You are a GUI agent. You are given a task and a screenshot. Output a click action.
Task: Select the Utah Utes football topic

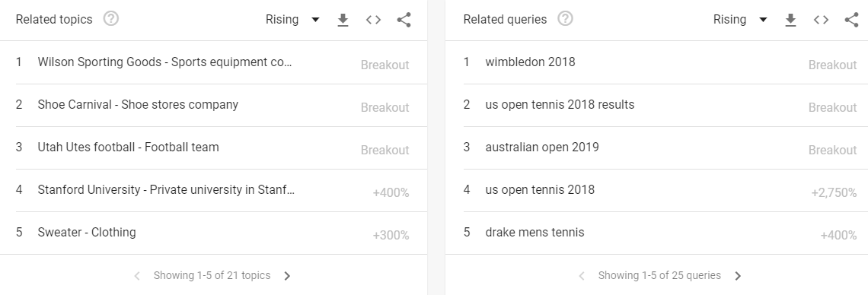[x=214, y=147]
